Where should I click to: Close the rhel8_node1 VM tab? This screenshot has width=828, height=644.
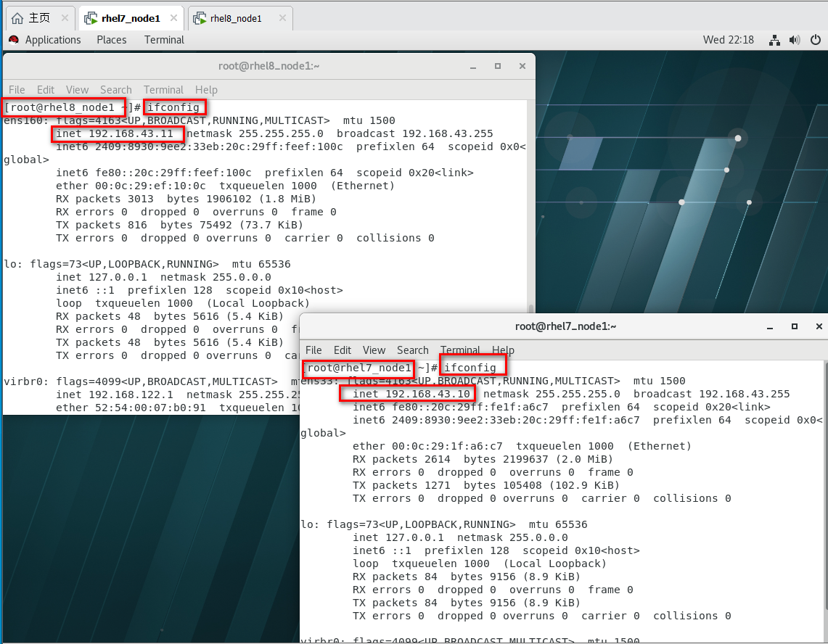(282, 18)
